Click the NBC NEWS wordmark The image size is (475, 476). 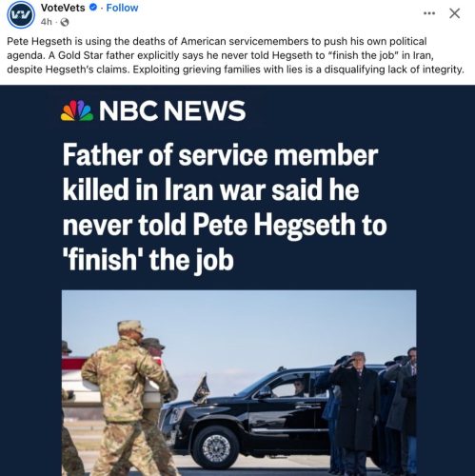point(172,110)
